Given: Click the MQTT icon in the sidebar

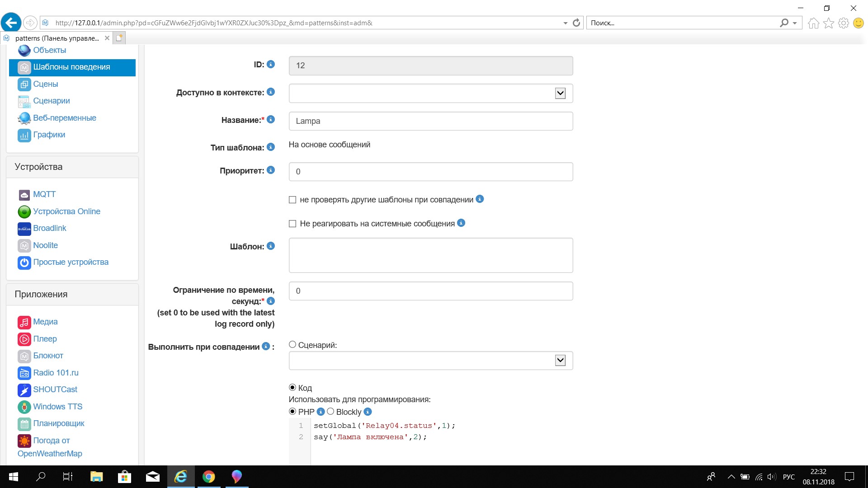Looking at the screenshot, I should [24, 195].
